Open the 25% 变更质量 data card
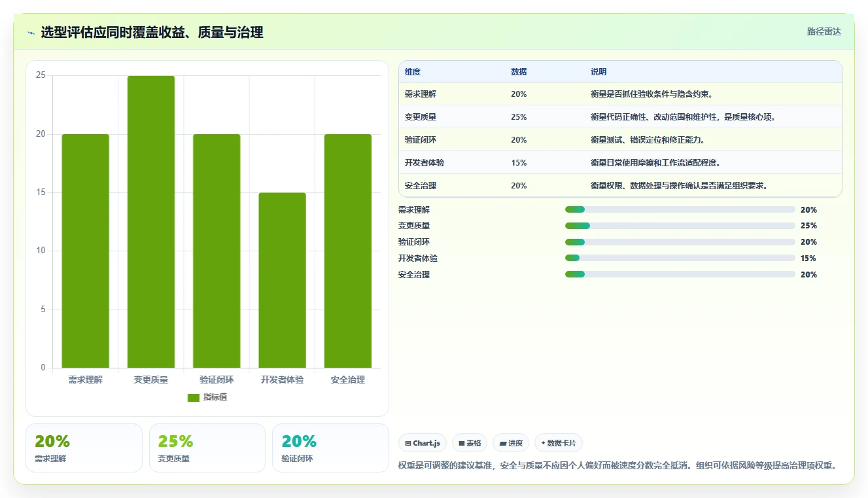The height and width of the screenshot is (498, 868). coord(207,448)
